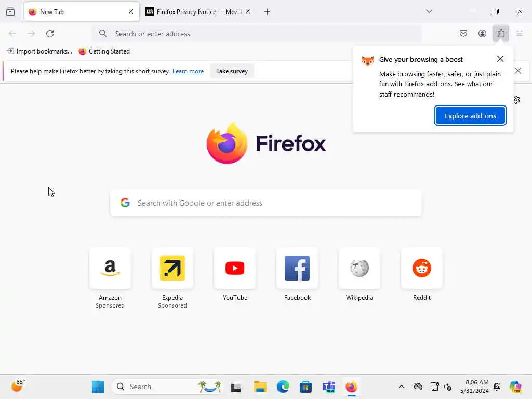Switch to Firefox Privacy Notice tab
Image resolution: width=532 pixels, height=399 pixels.
click(x=198, y=12)
